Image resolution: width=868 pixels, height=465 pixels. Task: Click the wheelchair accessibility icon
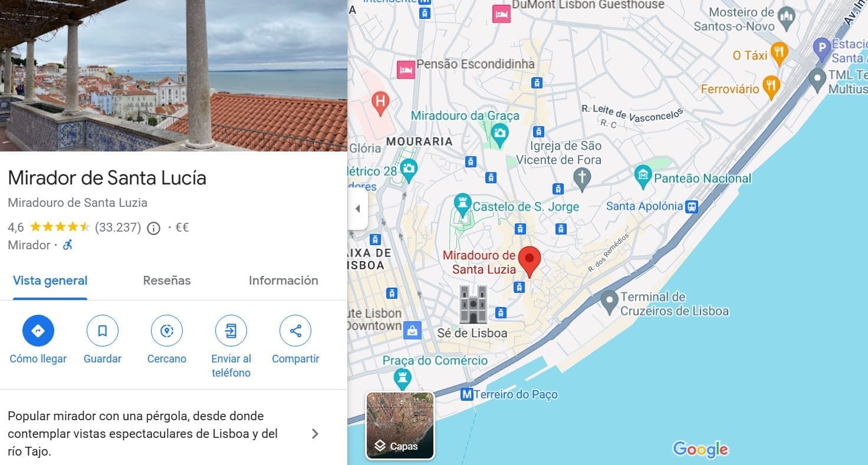click(68, 245)
